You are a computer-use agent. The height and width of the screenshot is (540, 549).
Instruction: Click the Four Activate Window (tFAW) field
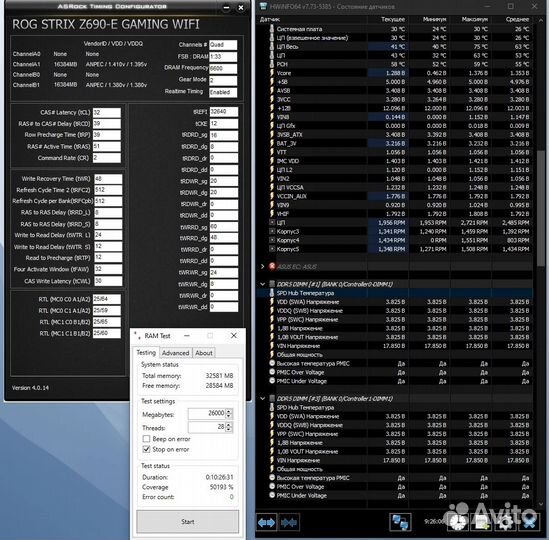click(108, 269)
